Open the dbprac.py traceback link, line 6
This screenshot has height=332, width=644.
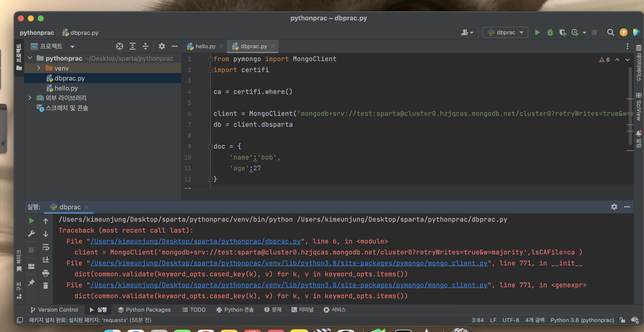pos(195,242)
